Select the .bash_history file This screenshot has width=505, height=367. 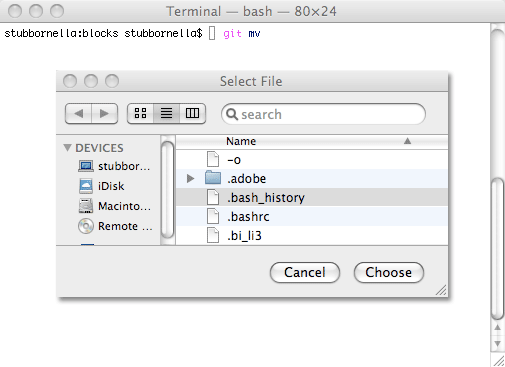tap(312, 197)
